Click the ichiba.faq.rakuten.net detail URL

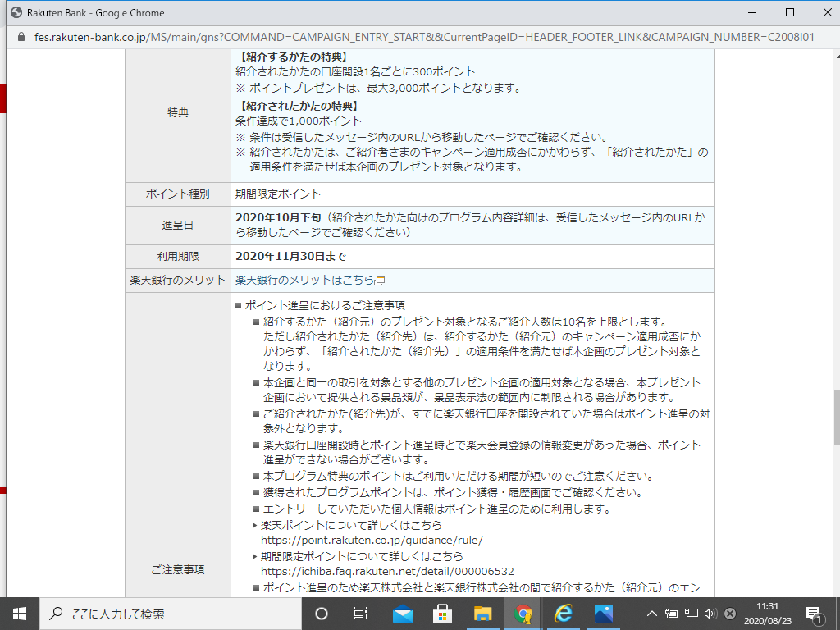tap(387, 571)
